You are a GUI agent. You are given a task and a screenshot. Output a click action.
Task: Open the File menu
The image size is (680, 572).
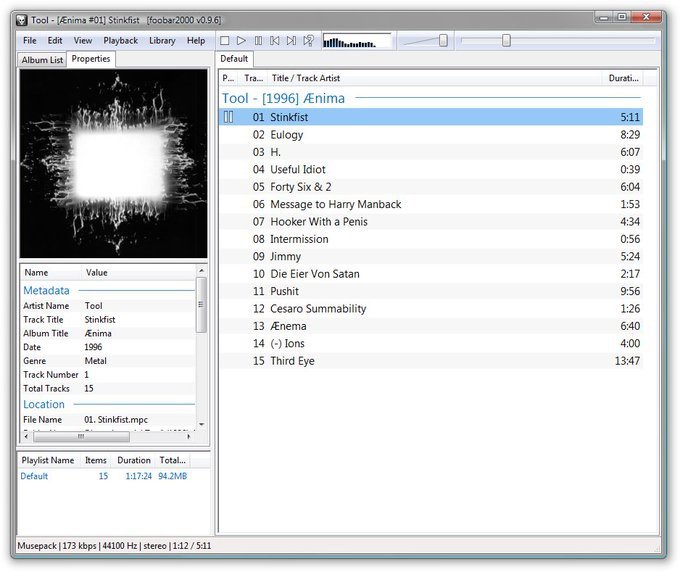pos(29,41)
